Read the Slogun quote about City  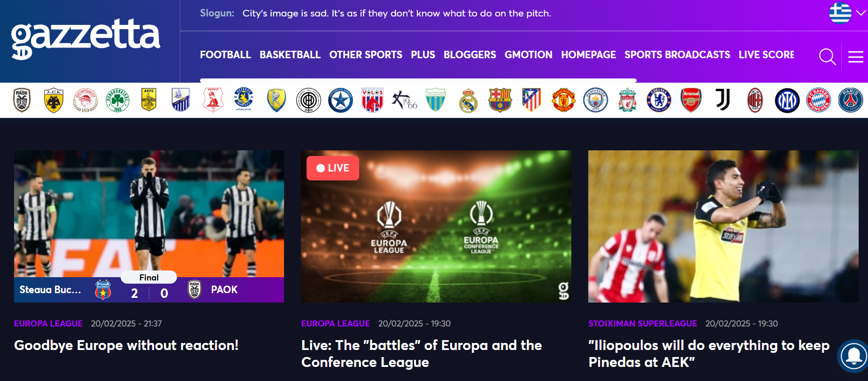click(397, 13)
